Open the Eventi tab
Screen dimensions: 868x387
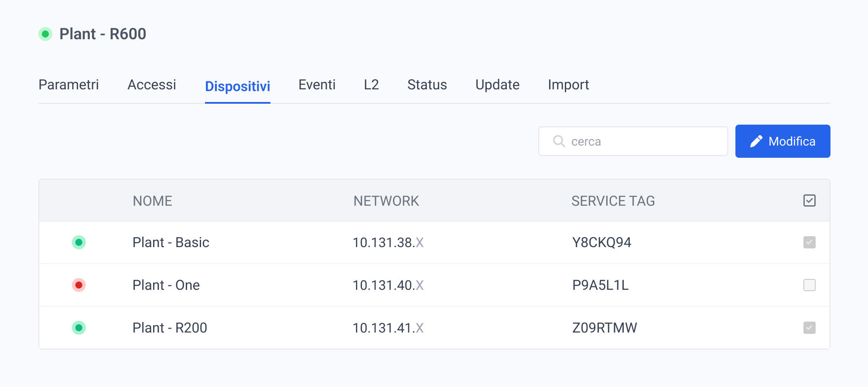[x=317, y=85]
